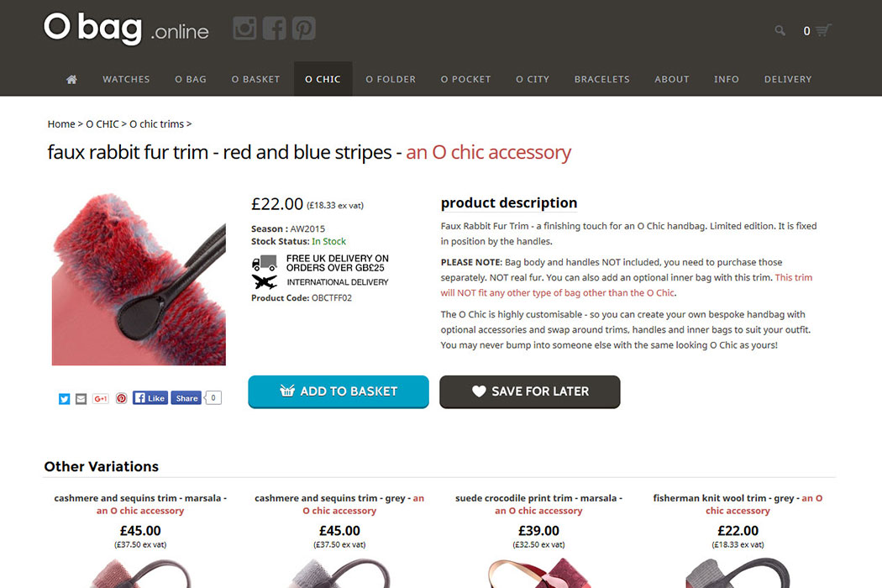
Task: Share product on Google Plus
Action: 101,398
